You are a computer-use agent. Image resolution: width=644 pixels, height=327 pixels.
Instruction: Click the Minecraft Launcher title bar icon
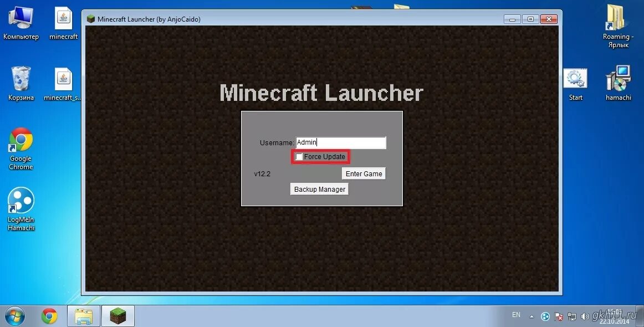pos(91,19)
